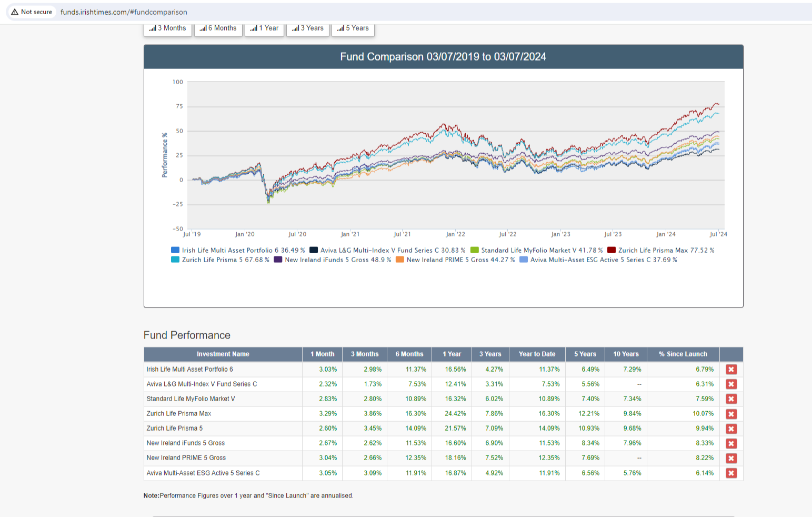
Task: Click Zurich Life Prisma 5 fund name
Action: point(174,429)
